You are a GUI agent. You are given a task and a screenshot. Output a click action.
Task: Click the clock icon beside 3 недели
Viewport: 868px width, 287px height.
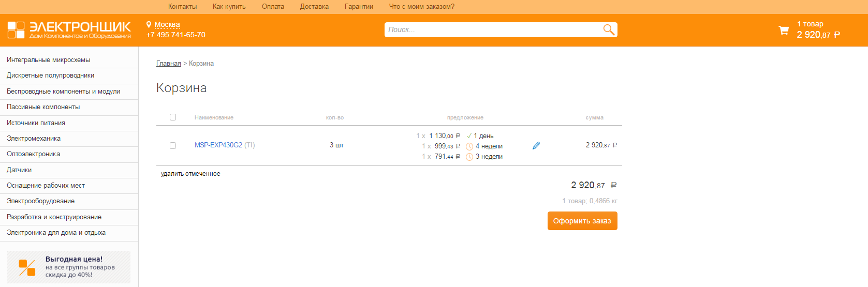[469, 157]
